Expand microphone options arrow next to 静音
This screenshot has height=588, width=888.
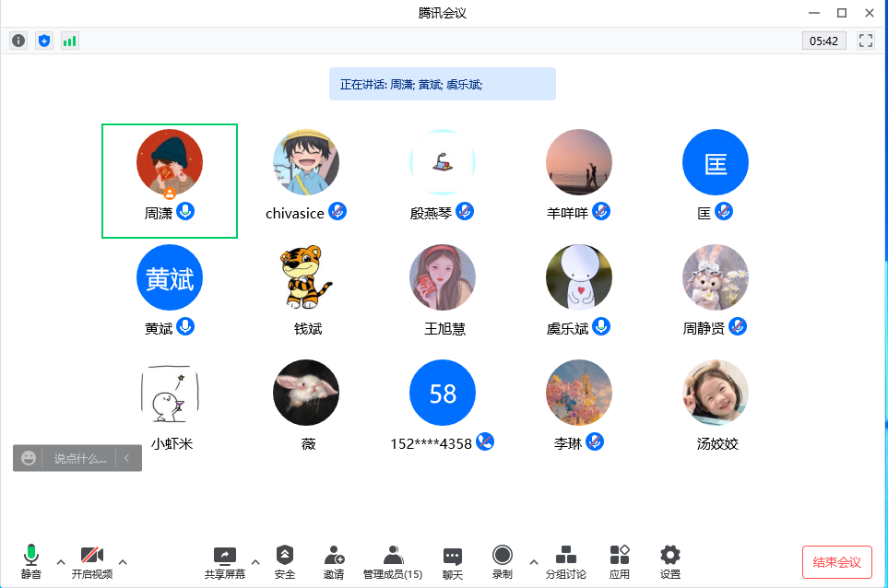[x=61, y=562]
